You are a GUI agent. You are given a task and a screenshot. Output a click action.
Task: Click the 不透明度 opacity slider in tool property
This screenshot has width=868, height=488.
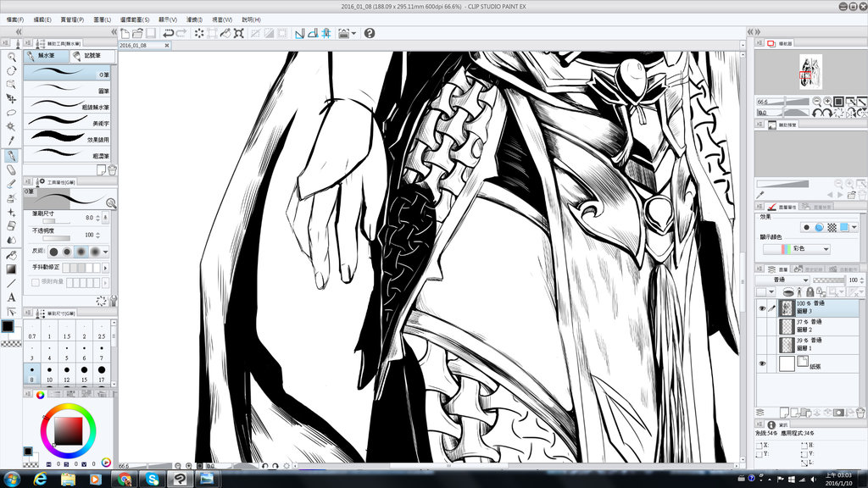(57, 238)
